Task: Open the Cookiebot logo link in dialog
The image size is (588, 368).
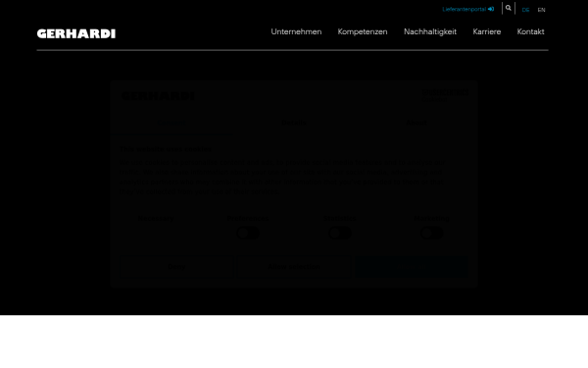Action: 445,94
